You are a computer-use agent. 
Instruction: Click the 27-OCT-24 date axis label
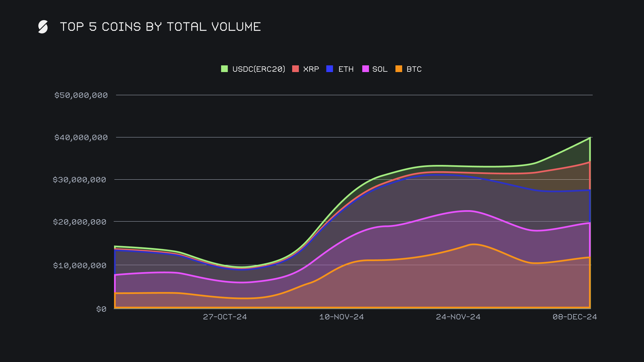(225, 317)
